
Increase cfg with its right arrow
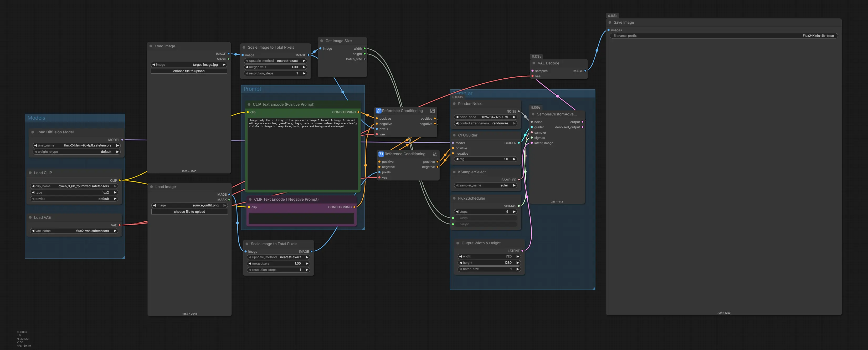click(x=514, y=159)
